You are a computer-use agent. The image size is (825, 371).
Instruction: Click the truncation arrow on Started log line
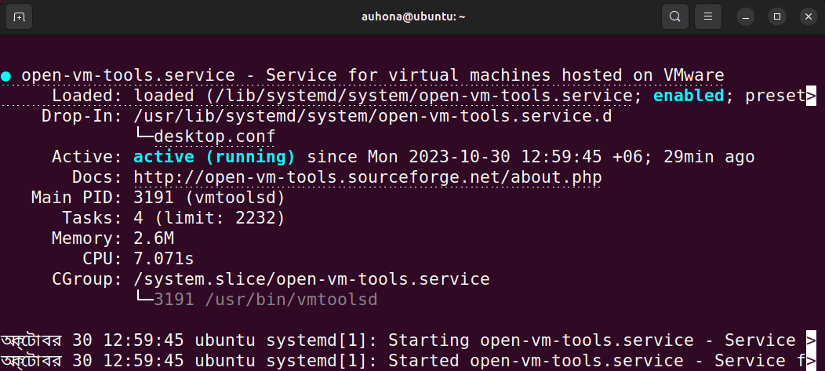(811, 361)
